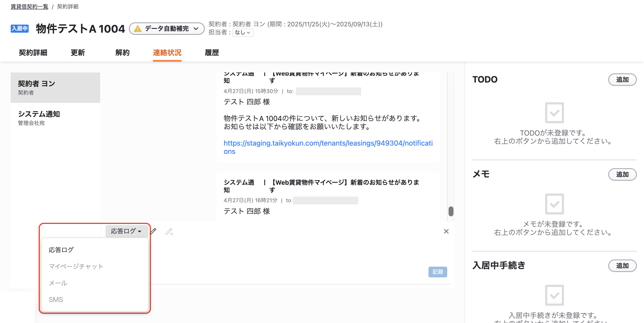Image resolution: width=644 pixels, height=323 pixels.
Task: Go to 賃貸借契約一覧 breadcrumb link
Action: 30,6
